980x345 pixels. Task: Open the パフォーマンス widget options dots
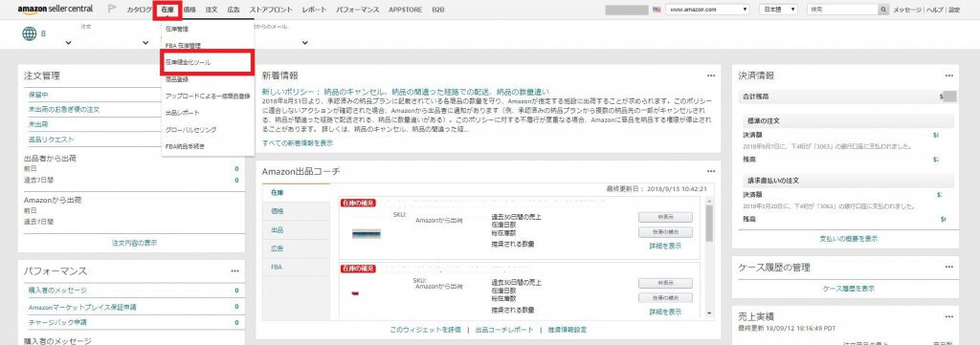[x=234, y=270]
